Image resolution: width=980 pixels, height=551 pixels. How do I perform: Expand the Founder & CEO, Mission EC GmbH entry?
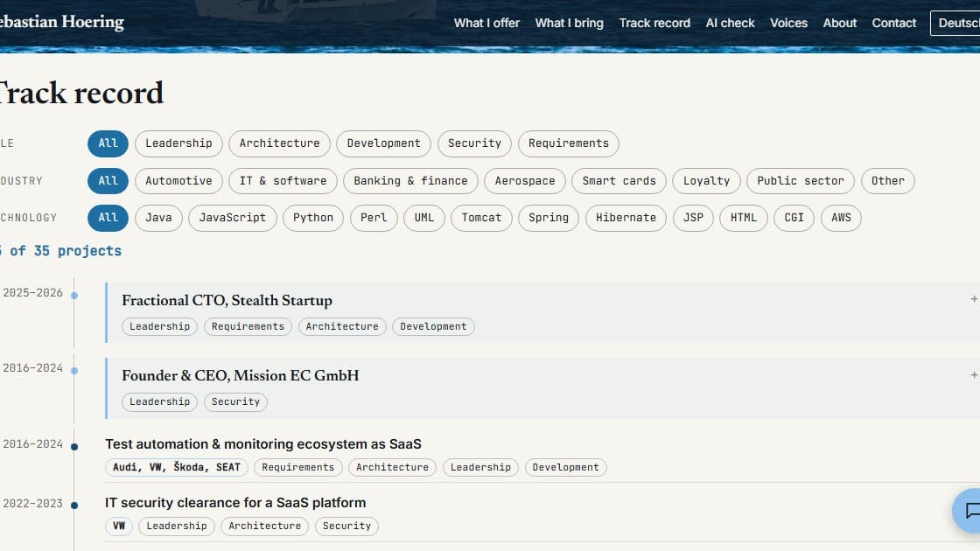click(x=974, y=375)
